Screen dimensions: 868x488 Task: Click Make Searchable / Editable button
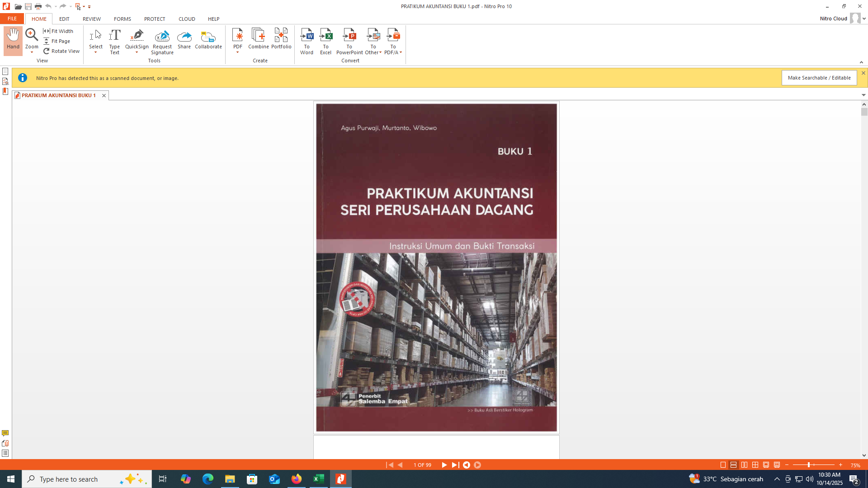coord(819,78)
